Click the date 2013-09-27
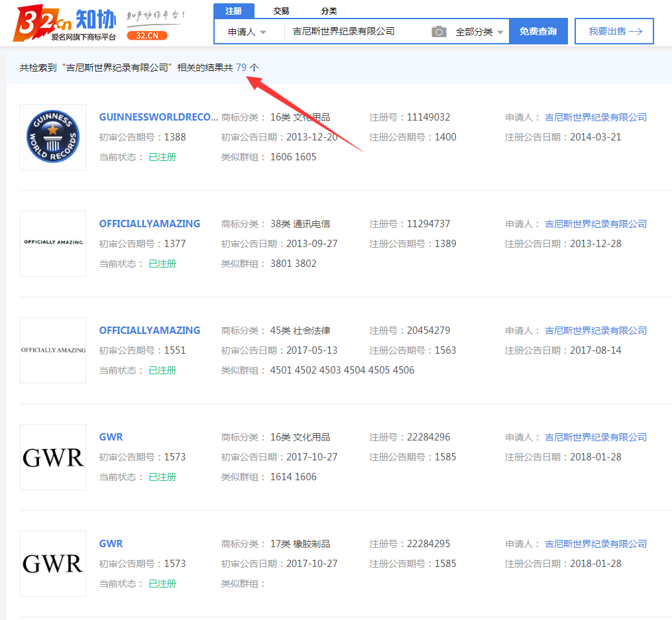The height and width of the screenshot is (620, 672). (x=312, y=244)
